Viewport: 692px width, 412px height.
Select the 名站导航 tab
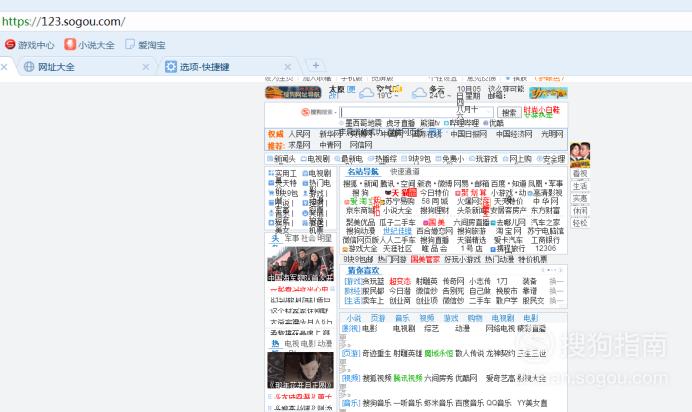pos(363,172)
